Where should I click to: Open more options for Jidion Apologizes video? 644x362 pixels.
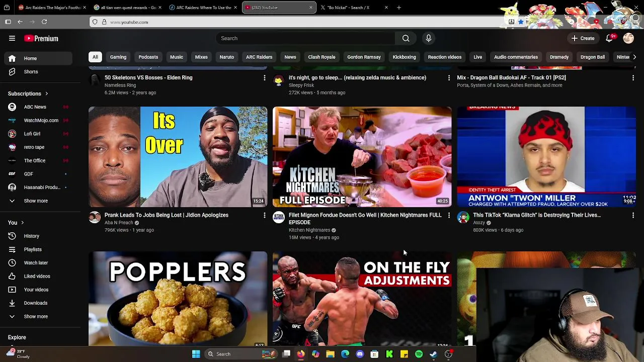[264, 215]
